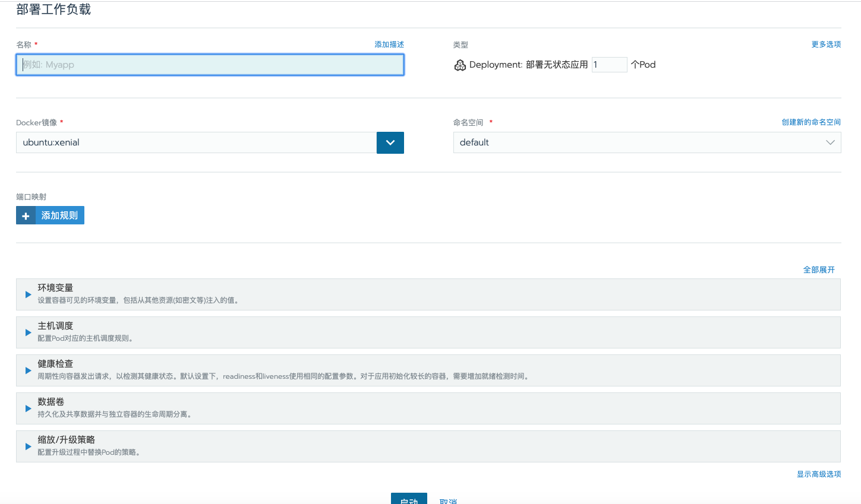This screenshot has height=504, width=861.
Task: Click the 健康检查 expand triangle icon
Action: tap(27, 370)
